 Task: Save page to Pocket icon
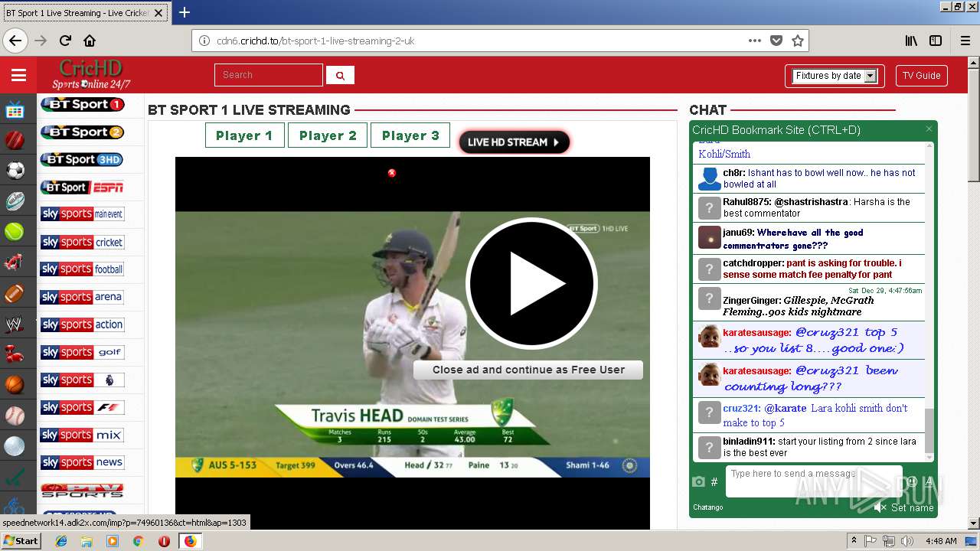[776, 41]
